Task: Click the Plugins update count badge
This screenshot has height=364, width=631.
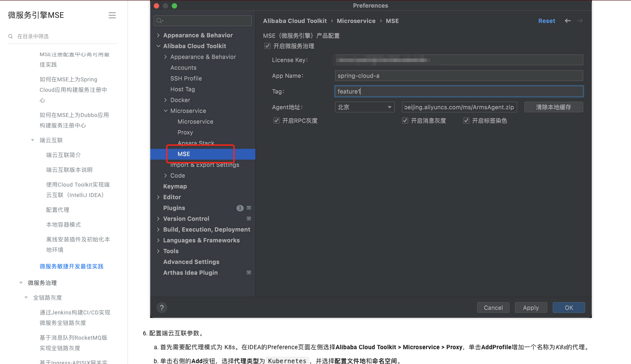Action: [240, 208]
